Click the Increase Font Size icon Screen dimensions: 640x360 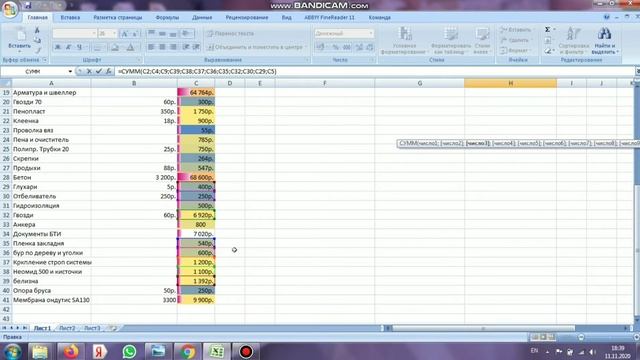pos(124,33)
